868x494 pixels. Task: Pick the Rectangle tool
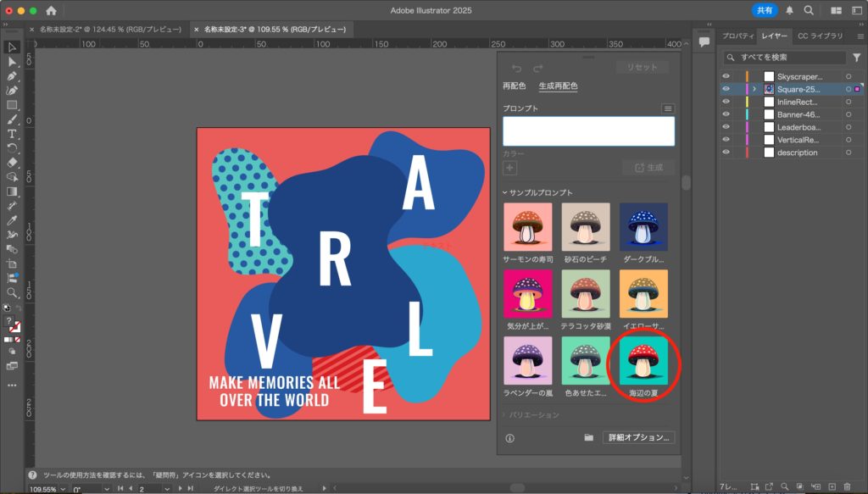click(x=12, y=105)
